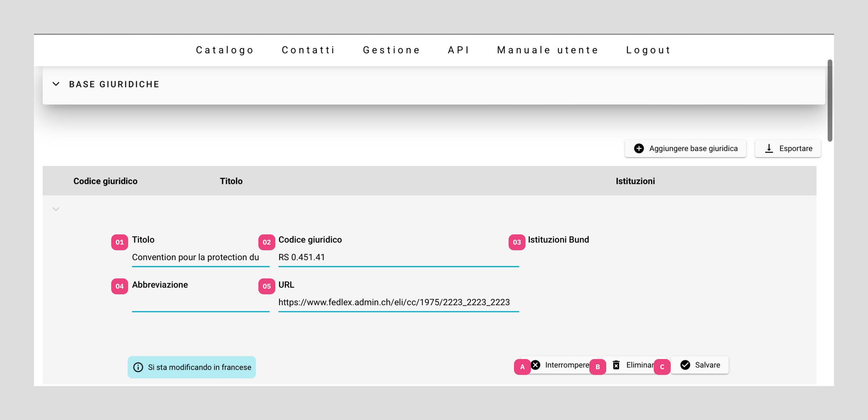This screenshot has height=420, width=868.
Task: Open Manuale utente
Action: click(x=548, y=50)
